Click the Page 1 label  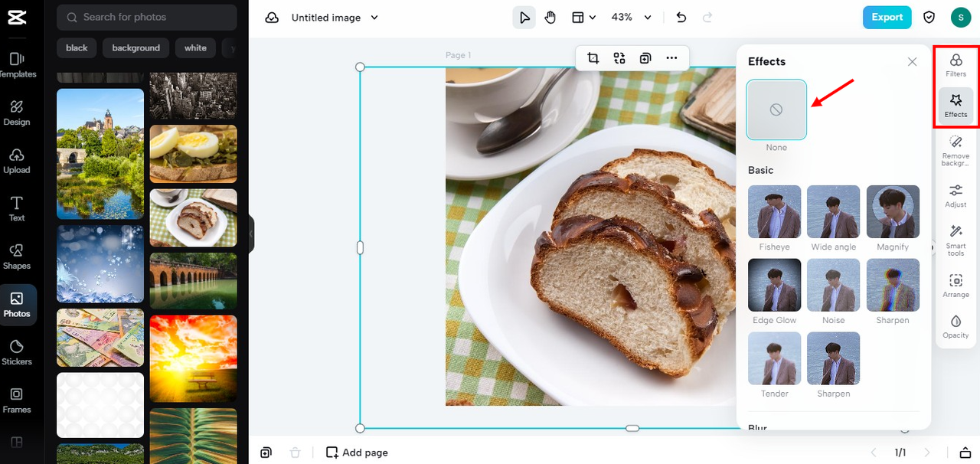pos(459,55)
